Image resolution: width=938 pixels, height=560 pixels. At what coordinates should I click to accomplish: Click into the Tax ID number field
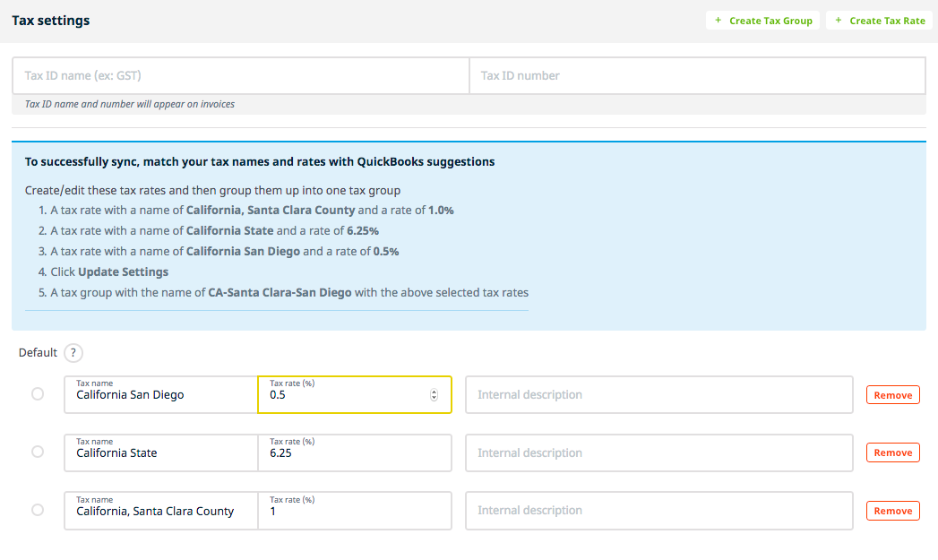click(696, 76)
